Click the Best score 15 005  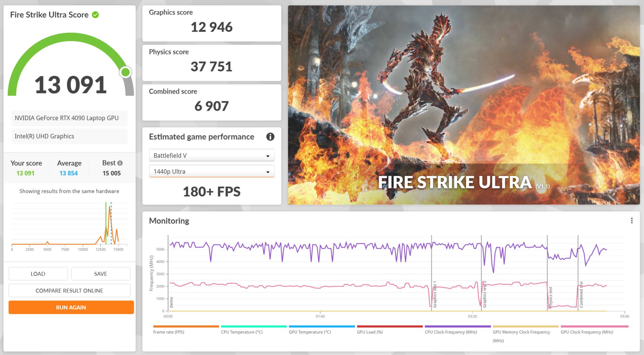(x=112, y=173)
